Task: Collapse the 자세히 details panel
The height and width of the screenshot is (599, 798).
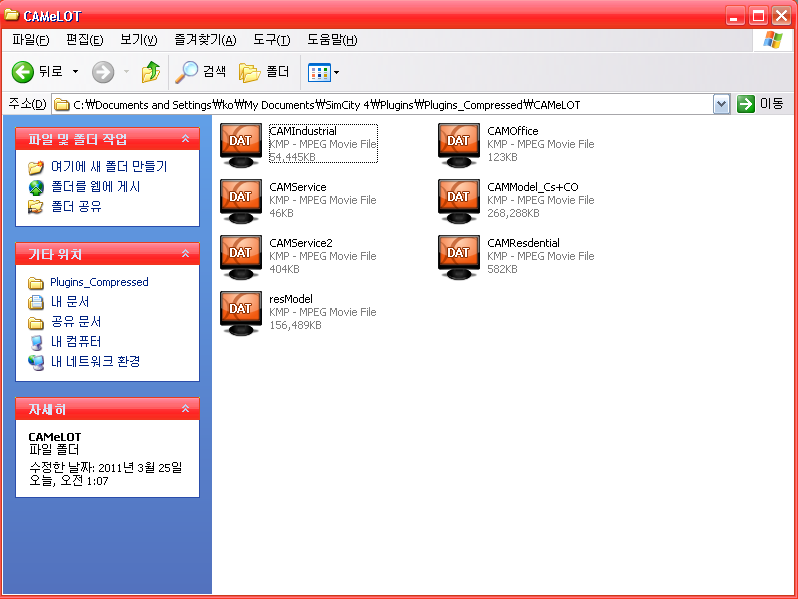Action: point(185,408)
